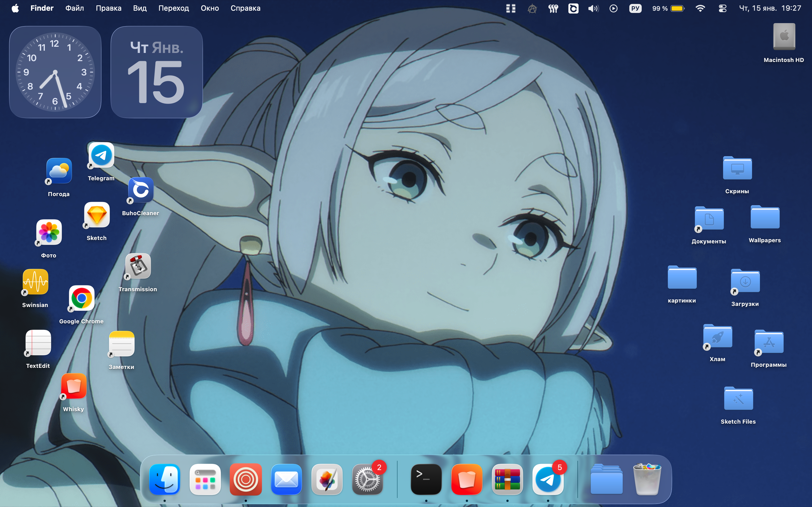Screen dimensions: 812x507
Task: Open Transmission desktop shortcut
Action: pyautogui.click(x=138, y=266)
